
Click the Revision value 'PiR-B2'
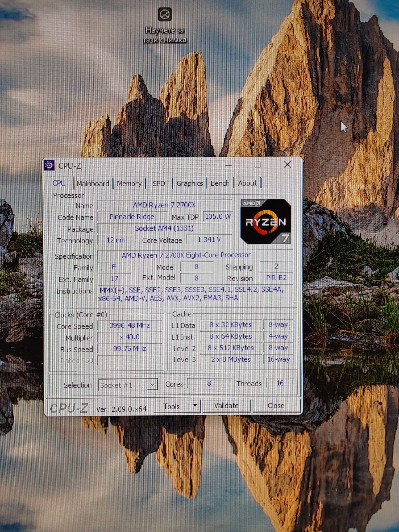tap(276, 278)
